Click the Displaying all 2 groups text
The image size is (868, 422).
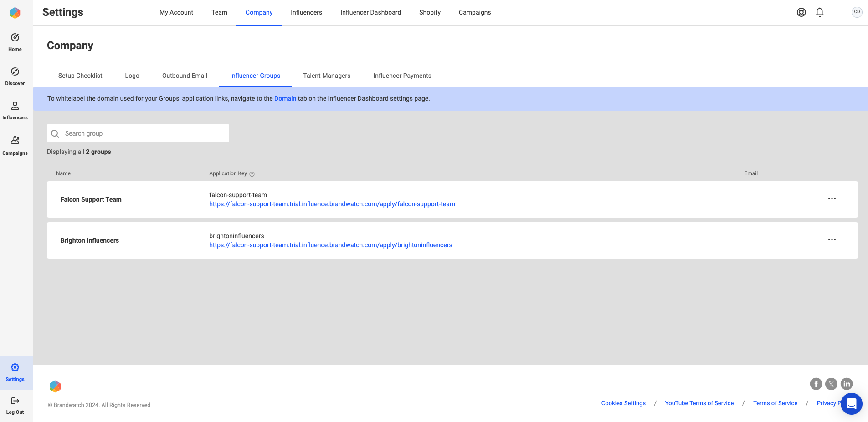79,152
